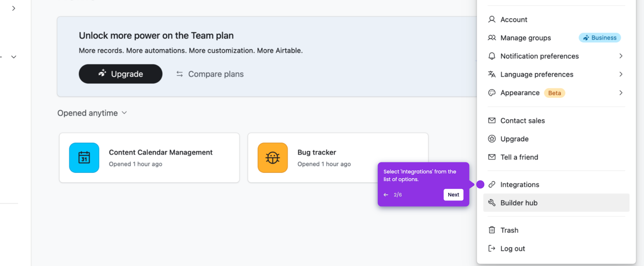The width and height of the screenshot is (644, 266).
Task: Expand the left sidebar top chevron
Action: tap(14, 8)
